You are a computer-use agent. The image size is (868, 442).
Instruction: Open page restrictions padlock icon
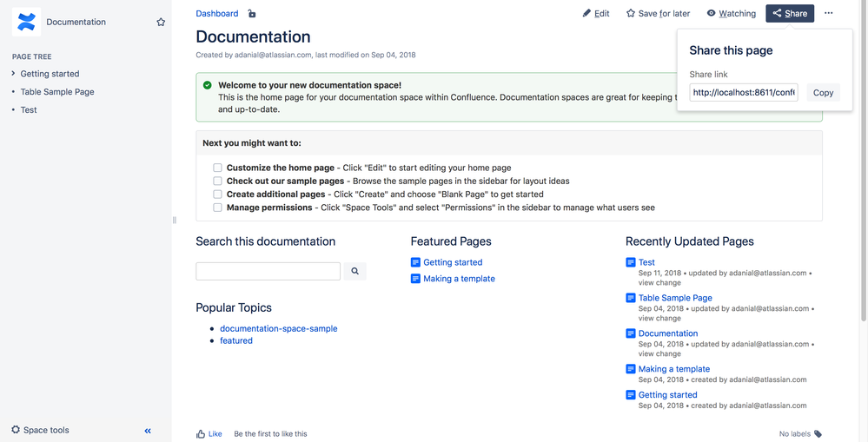tap(252, 14)
